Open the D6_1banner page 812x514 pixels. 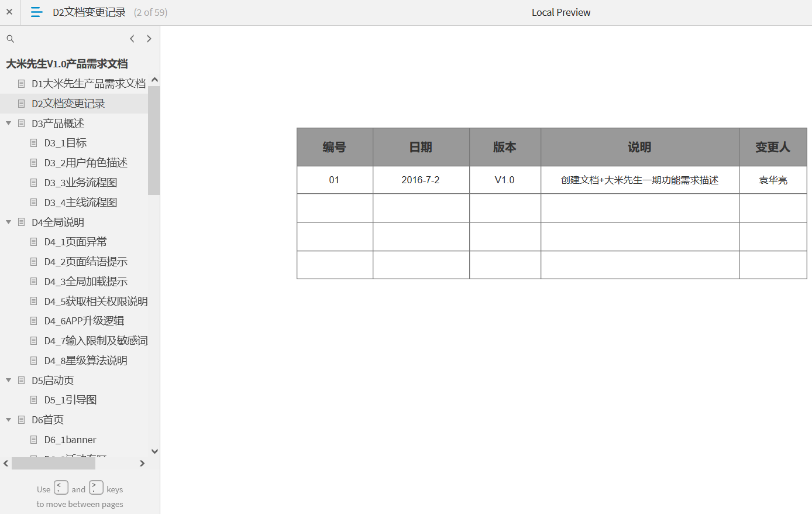pyautogui.click(x=70, y=440)
